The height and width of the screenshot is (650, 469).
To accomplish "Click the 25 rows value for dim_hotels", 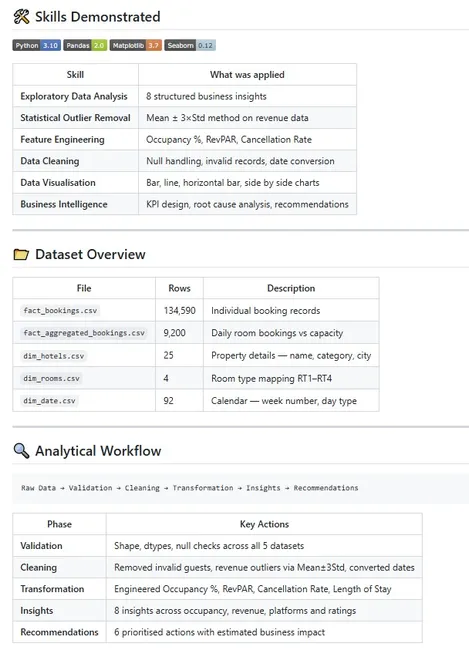I will [x=168, y=355].
